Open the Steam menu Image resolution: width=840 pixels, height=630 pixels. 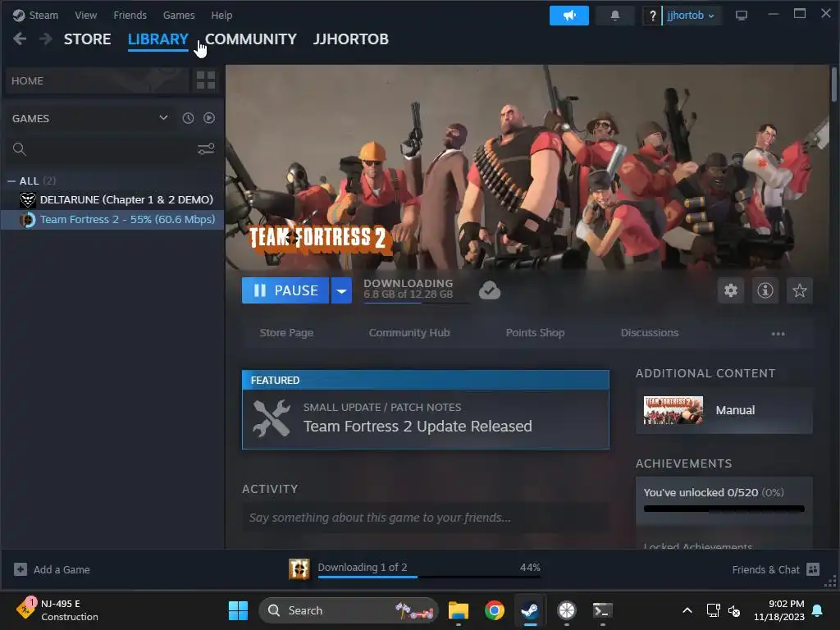43,16
